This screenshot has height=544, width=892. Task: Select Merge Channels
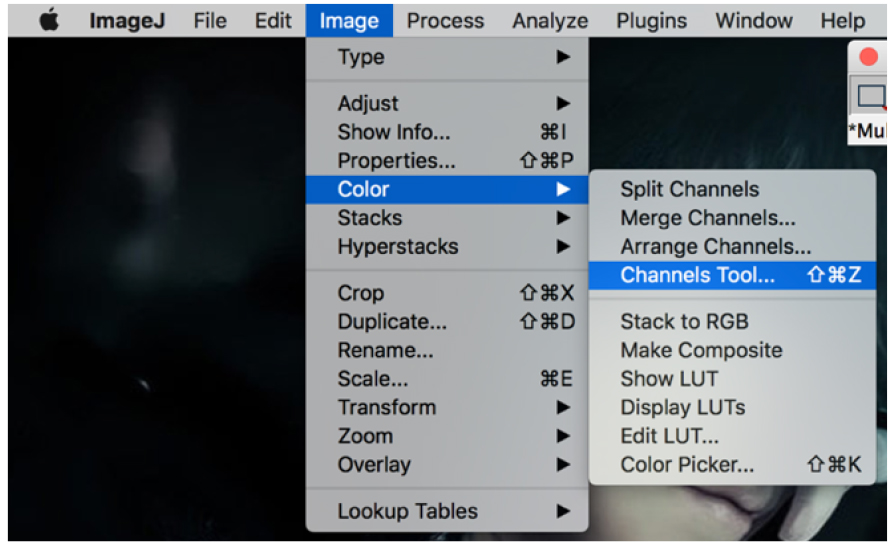[732, 218]
